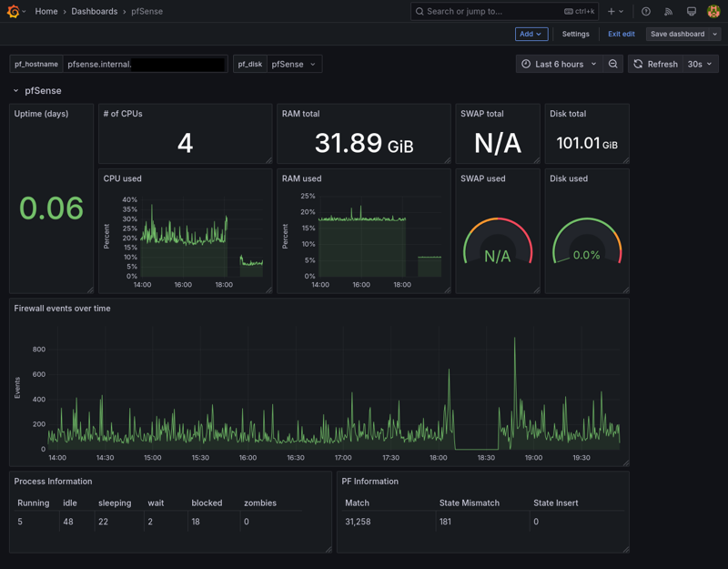Click the plus new item icon
Viewport: 728px width, 569px height.
[611, 12]
